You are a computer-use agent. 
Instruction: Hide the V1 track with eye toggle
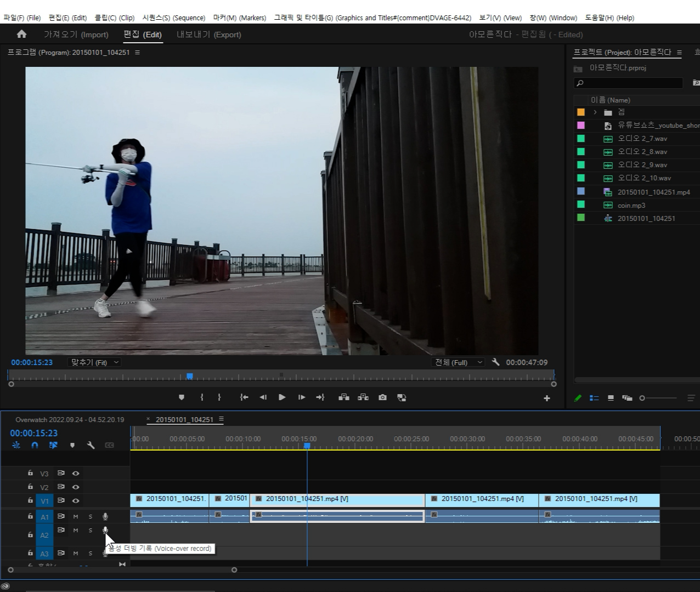pos(76,500)
